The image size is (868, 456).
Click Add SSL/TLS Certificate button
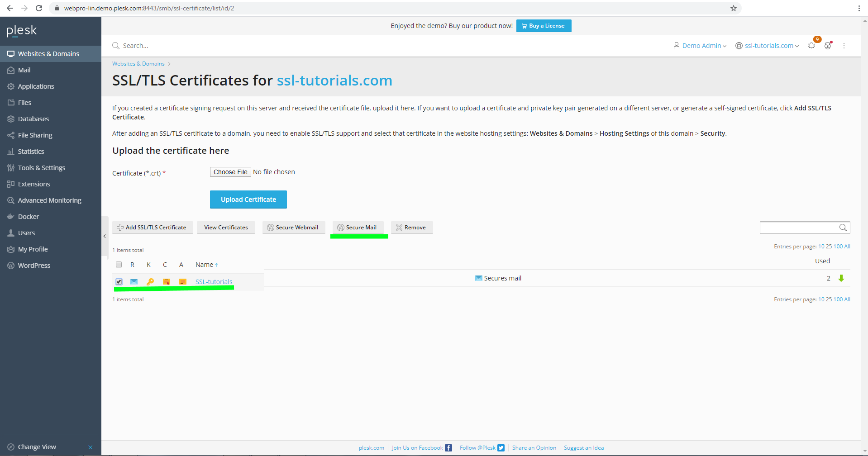(x=153, y=228)
